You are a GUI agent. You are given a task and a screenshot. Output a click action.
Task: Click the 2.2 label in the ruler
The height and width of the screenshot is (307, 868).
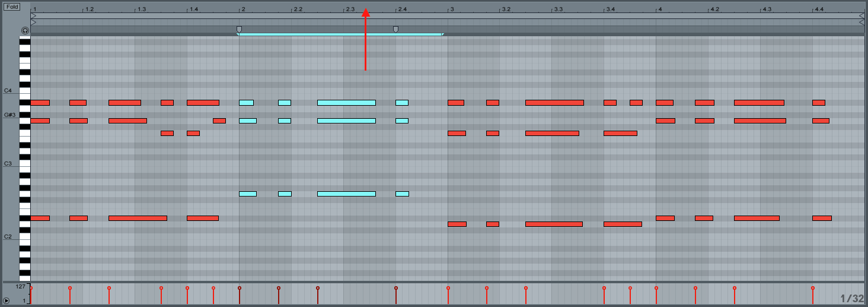[x=298, y=10]
